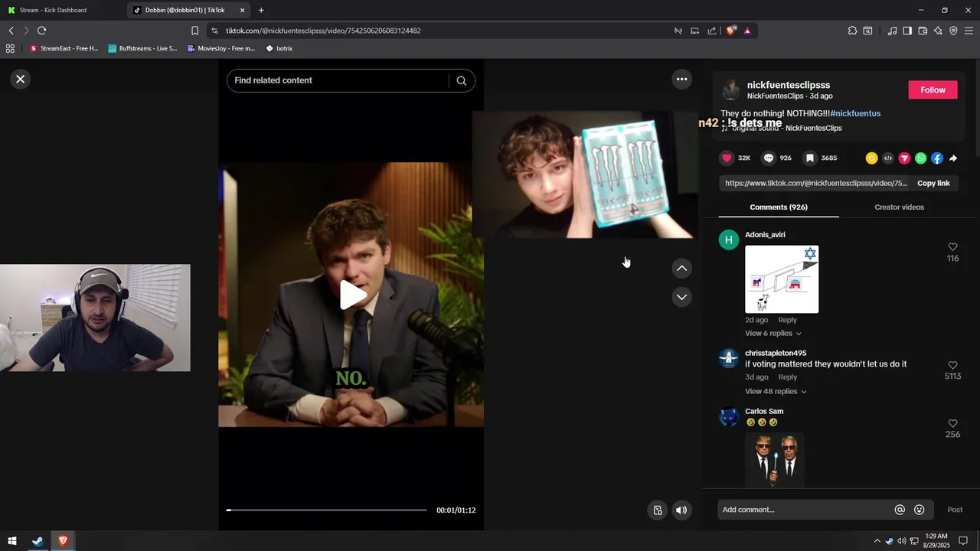Share the video to Facebook
The width and height of the screenshot is (980, 551).
[x=937, y=158]
